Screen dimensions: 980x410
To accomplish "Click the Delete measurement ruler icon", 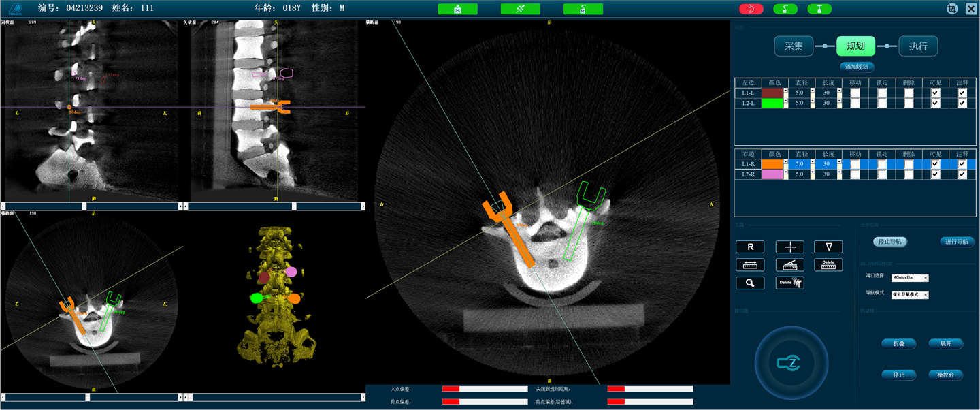I will pyautogui.click(x=828, y=265).
